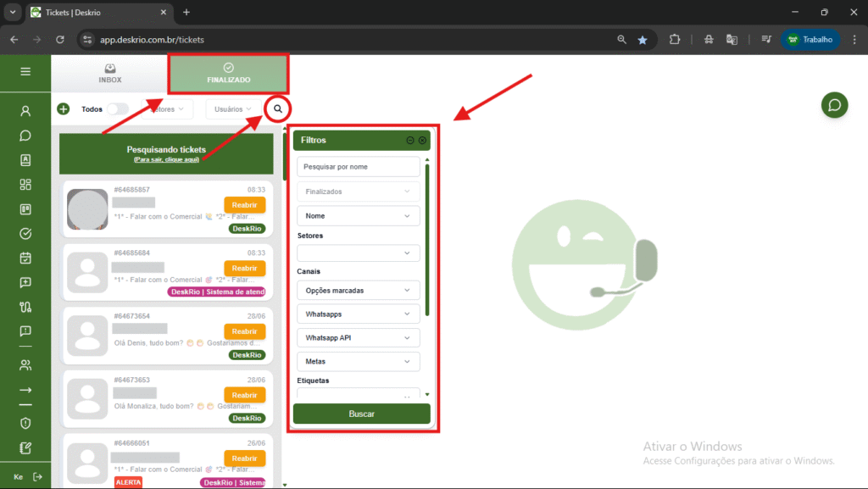The width and height of the screenshot is (868, 489).
Task: Minimize the Filtros panel
Action: click(410, 140)
